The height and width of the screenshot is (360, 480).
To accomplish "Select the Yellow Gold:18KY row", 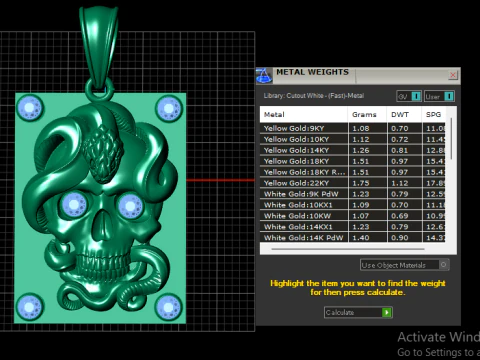I will click(353, 161).
